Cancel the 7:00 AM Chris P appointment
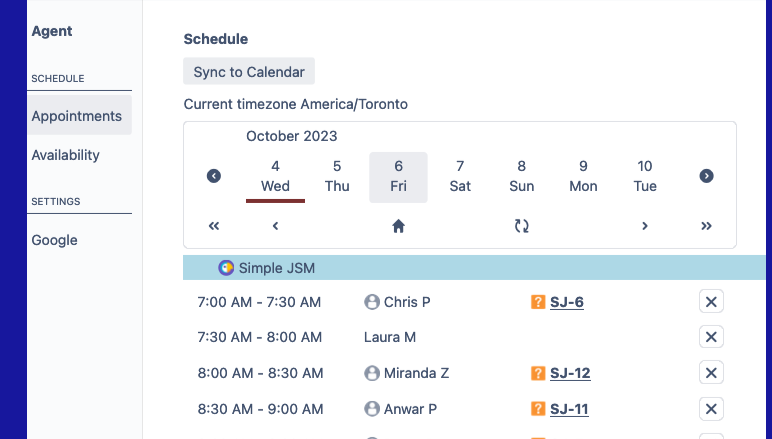Viewport: 772px width, 439px height. (711, 302)
